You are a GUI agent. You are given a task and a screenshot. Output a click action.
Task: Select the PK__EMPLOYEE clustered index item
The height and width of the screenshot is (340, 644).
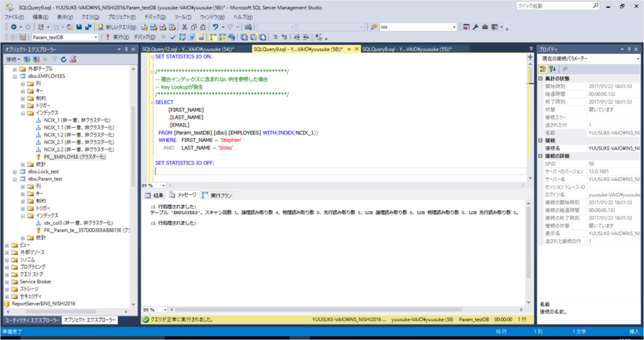pyautogui.click(x=71, y=157)
